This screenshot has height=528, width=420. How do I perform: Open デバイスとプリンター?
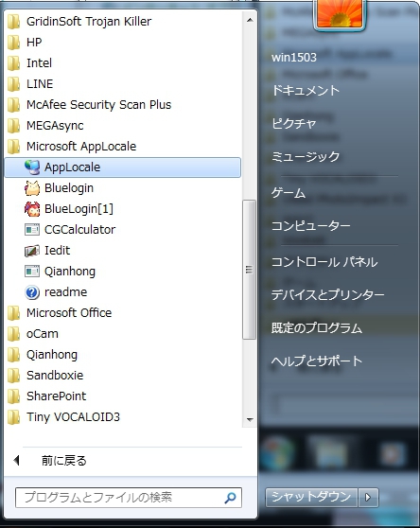click(328, 295)
